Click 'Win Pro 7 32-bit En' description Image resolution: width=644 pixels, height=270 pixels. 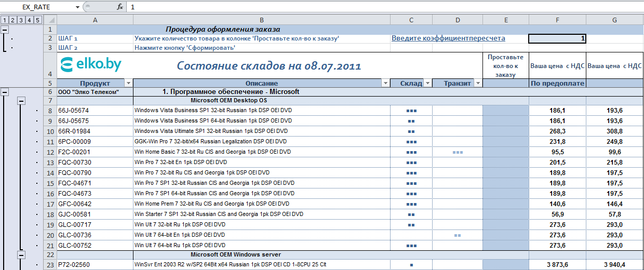(x=181, y=163)
